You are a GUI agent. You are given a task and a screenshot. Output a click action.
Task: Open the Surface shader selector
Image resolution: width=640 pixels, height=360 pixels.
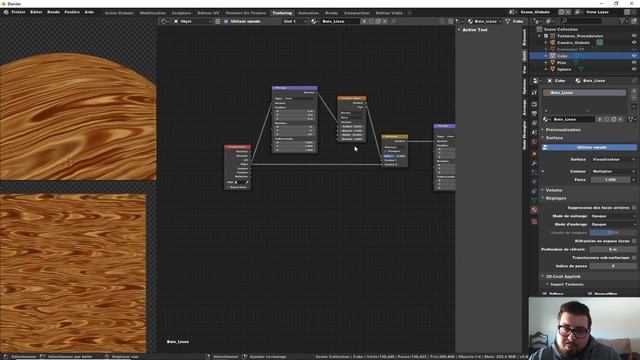613,160
